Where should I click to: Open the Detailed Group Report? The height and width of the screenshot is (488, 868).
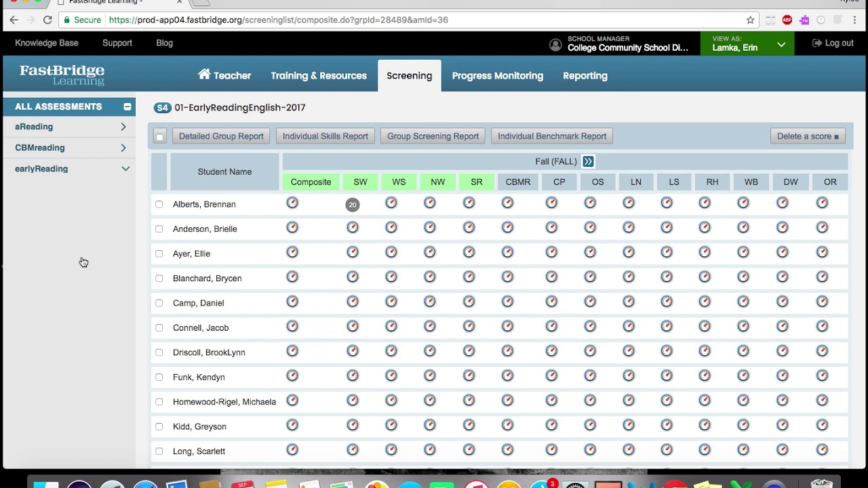click(221, 136)
